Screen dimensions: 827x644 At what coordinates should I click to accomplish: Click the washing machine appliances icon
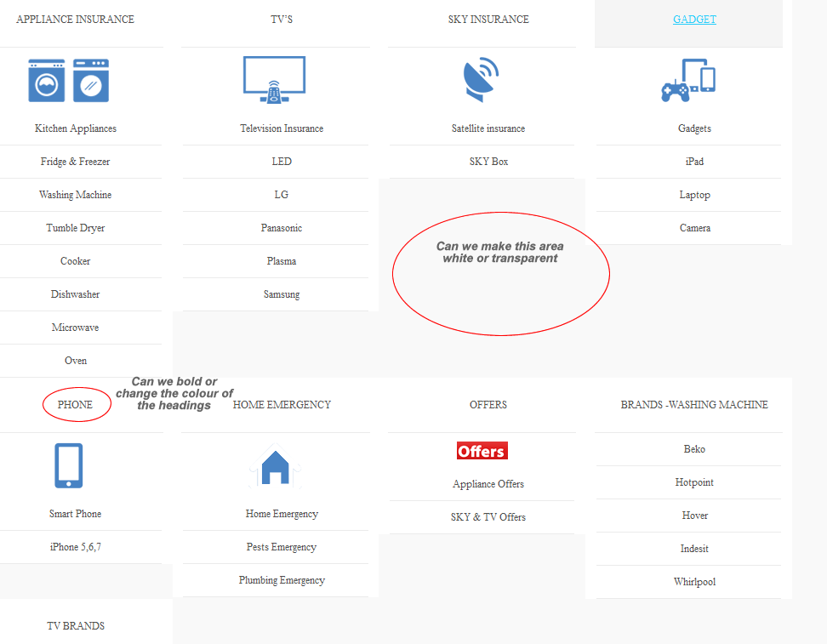point(69,81)
